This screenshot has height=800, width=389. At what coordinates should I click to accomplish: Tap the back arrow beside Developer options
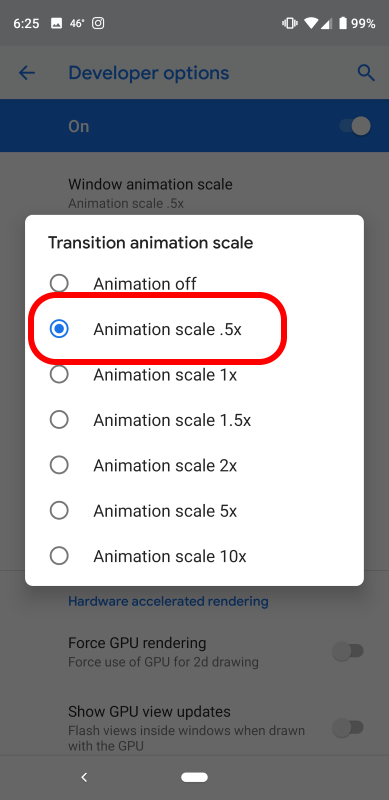click(27, 73)
